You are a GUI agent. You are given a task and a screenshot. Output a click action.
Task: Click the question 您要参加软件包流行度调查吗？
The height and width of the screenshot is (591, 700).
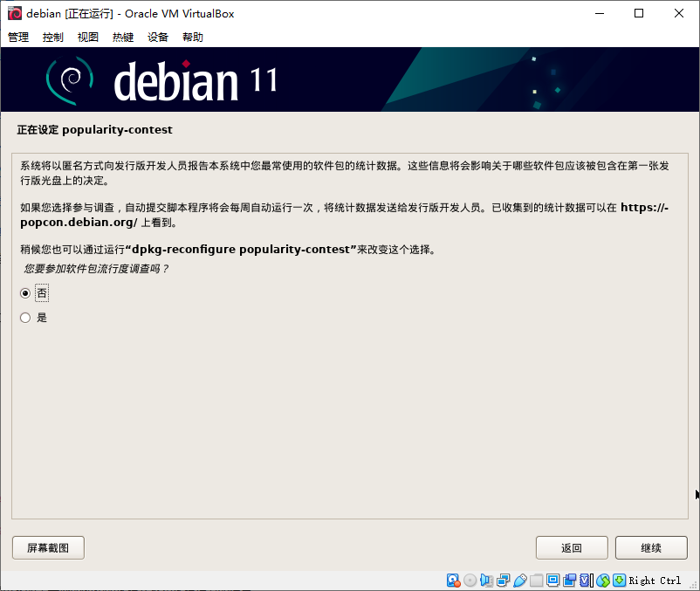tap(97, 269)
